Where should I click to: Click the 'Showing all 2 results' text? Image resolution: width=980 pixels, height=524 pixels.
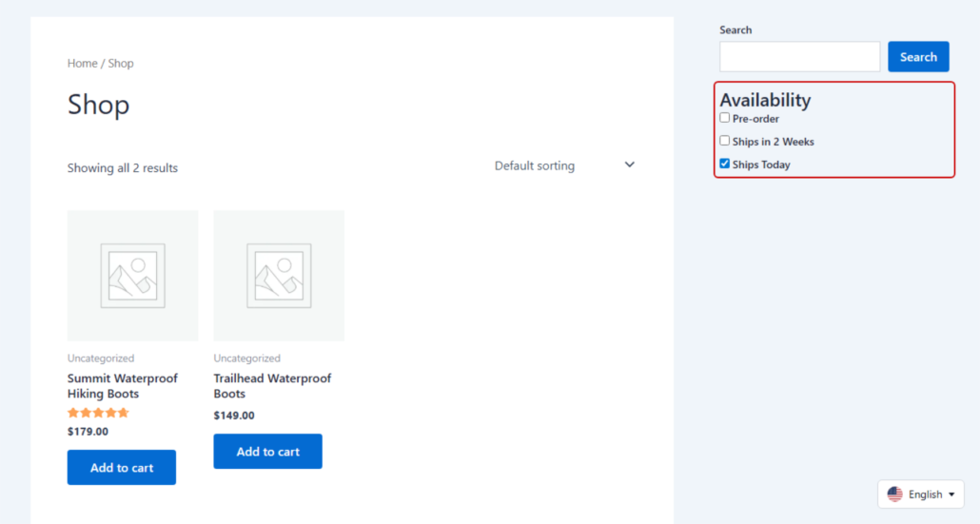pos(123,168)
